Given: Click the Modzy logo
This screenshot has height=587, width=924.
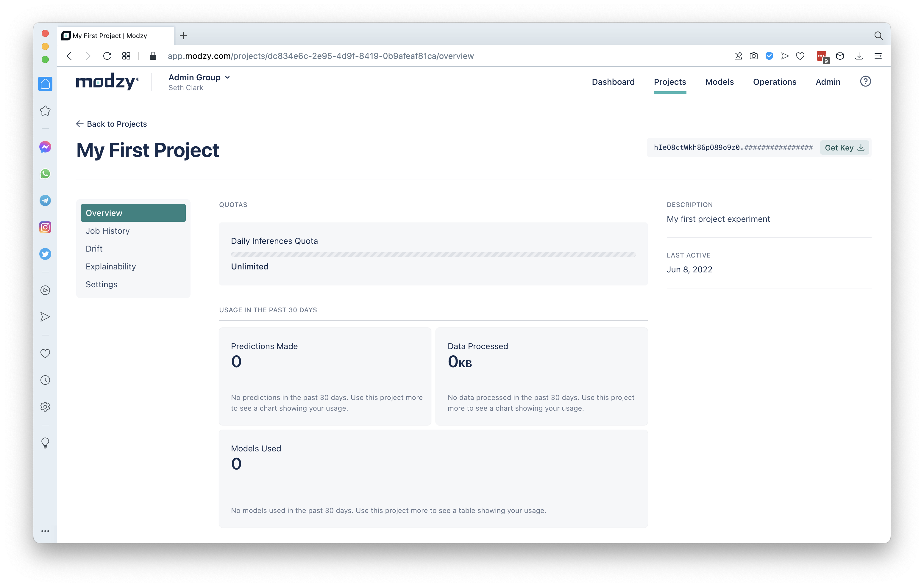Looking at the screenshot, I should coord(107,81).
